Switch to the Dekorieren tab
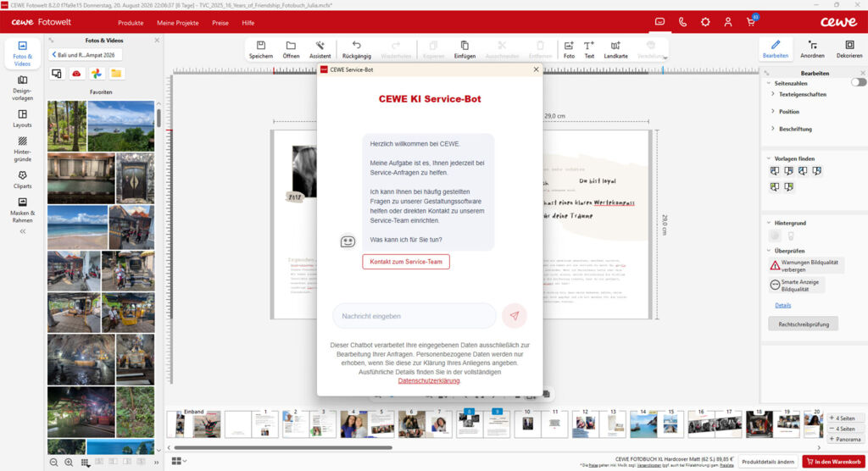868x471 pixels. pyautogui.click(x=849, y=49)
